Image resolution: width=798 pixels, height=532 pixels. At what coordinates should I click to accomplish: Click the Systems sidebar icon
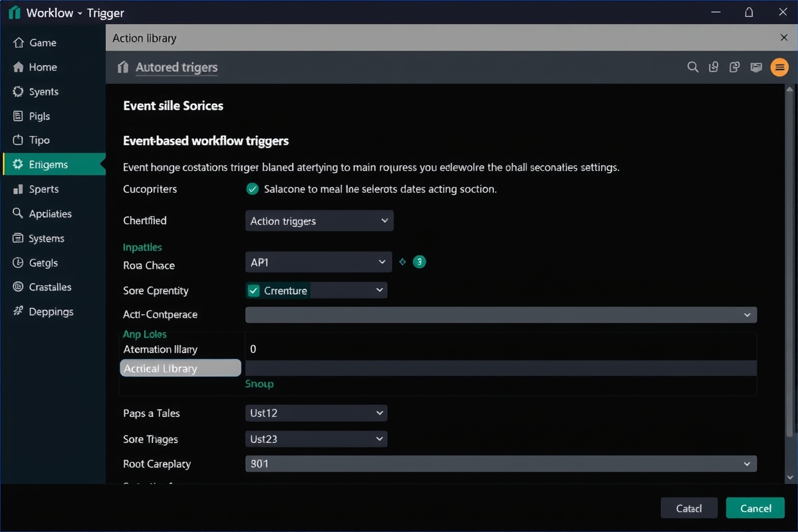18,238
